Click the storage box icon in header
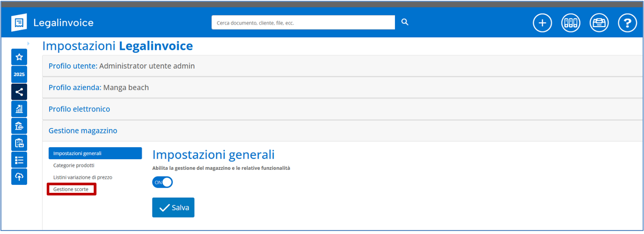Image resolution: width=644 pixels, height=234 pixels. point(599,23)
